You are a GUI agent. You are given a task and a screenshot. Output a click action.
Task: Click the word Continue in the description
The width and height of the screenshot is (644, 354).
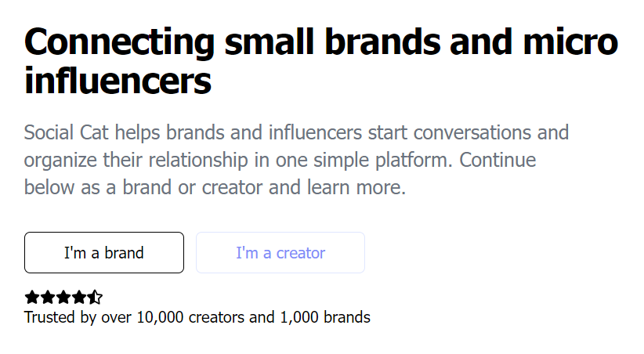click(497, 161)
